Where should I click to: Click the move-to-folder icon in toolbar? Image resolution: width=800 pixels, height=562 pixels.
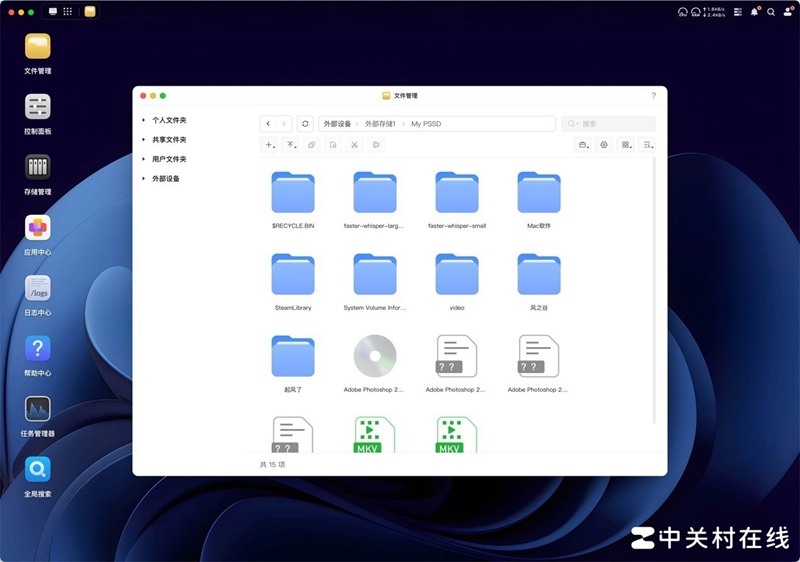(x=376, y=145)
